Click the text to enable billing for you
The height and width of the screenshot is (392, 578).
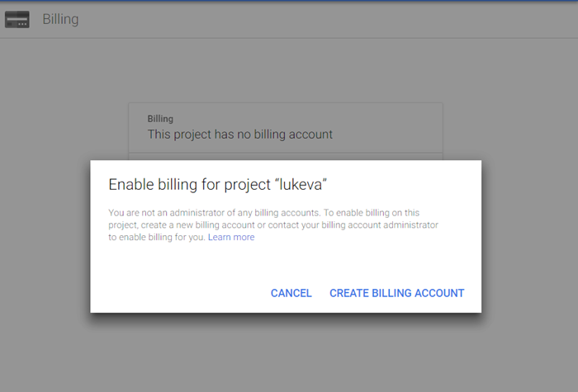[157, 237]
